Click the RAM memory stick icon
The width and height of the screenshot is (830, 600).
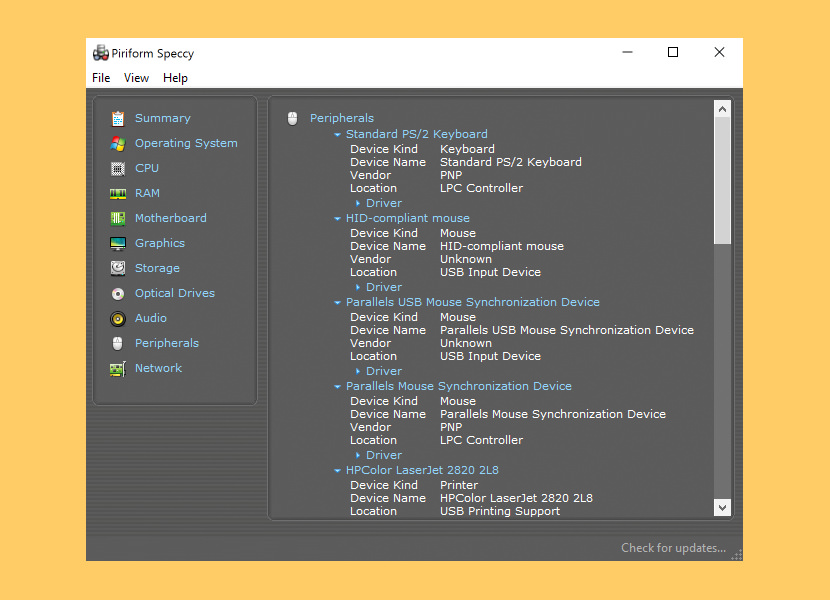tap(118, 193)
